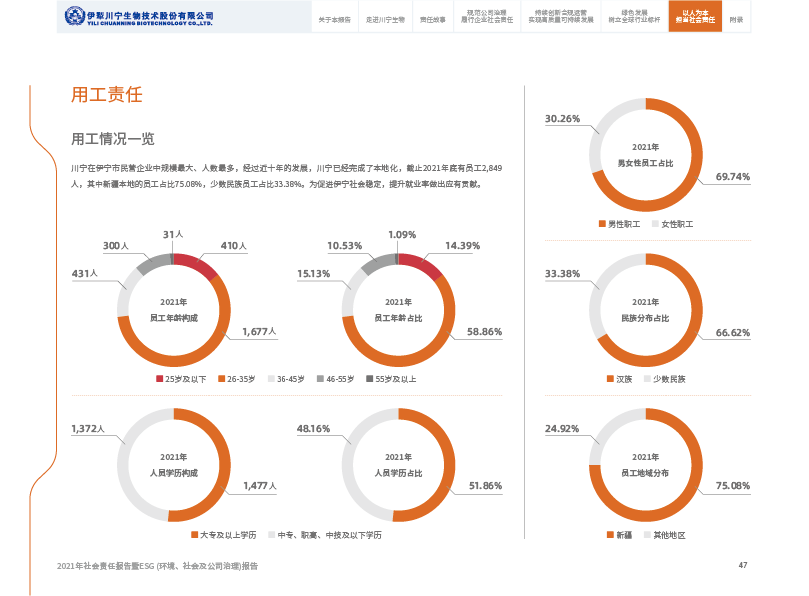Click the 55岁及以上 legend swatch

pos(369,379)
